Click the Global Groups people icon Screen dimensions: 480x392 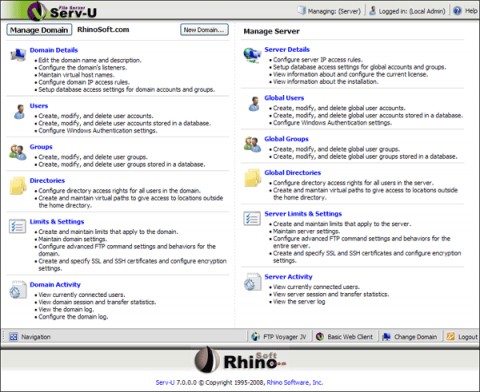pos(252,144)
